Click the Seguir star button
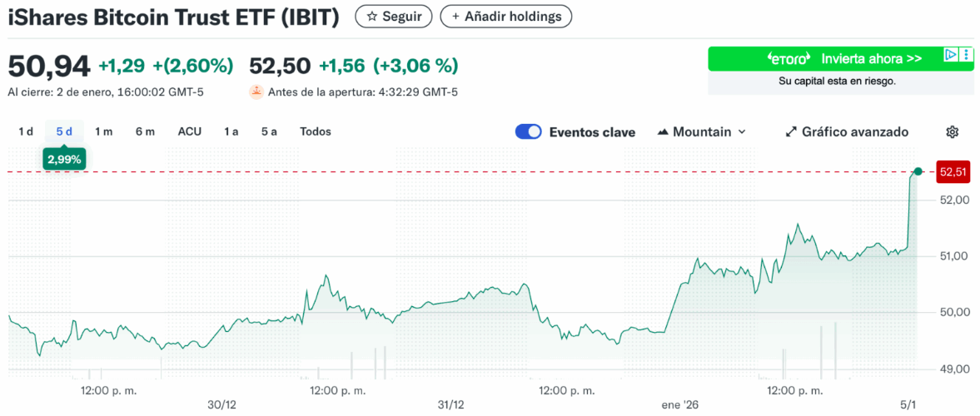This screenshot has width=980, height=416. [393, 17]
